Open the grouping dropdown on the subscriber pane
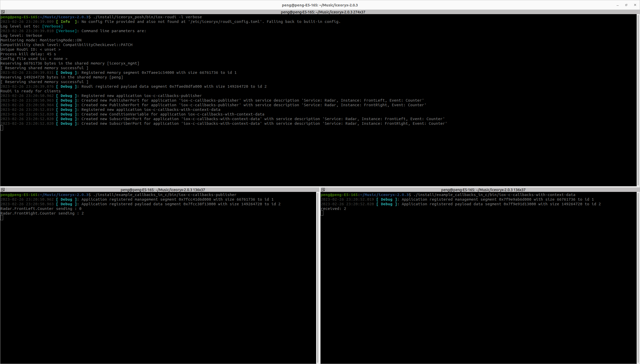Screen dimensions: 640x364 pos(323,190)
